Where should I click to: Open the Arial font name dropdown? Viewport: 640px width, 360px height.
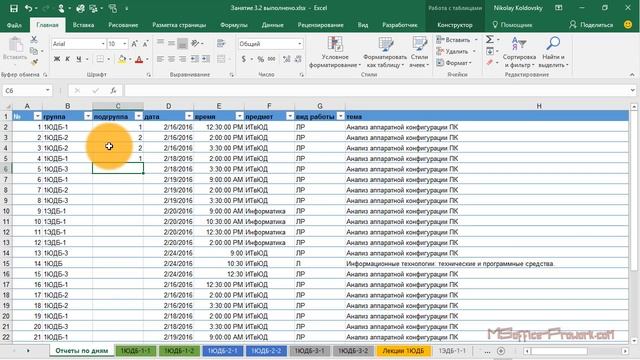tap(103, 44)
